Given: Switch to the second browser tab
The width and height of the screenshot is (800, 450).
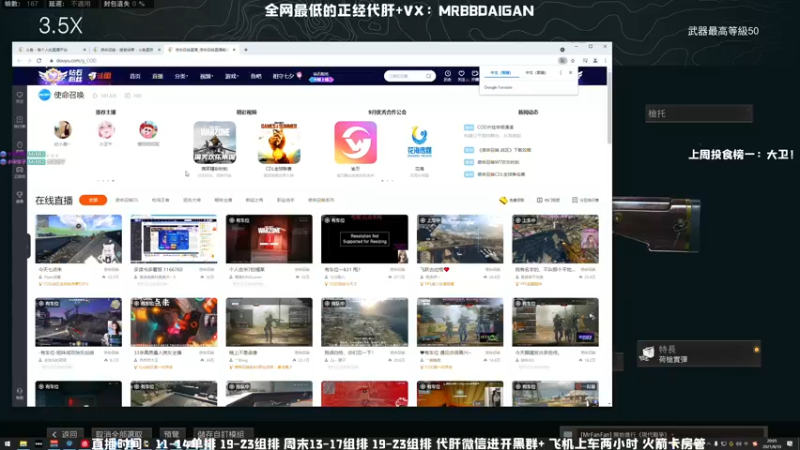Looking at the screenshot, I should pos(127,49).
